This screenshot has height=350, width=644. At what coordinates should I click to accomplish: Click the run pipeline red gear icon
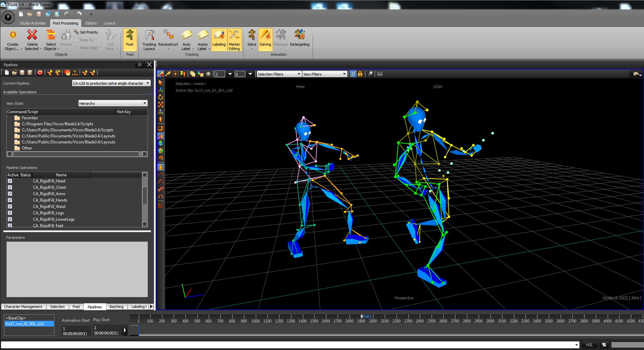[x=40, y=73]
